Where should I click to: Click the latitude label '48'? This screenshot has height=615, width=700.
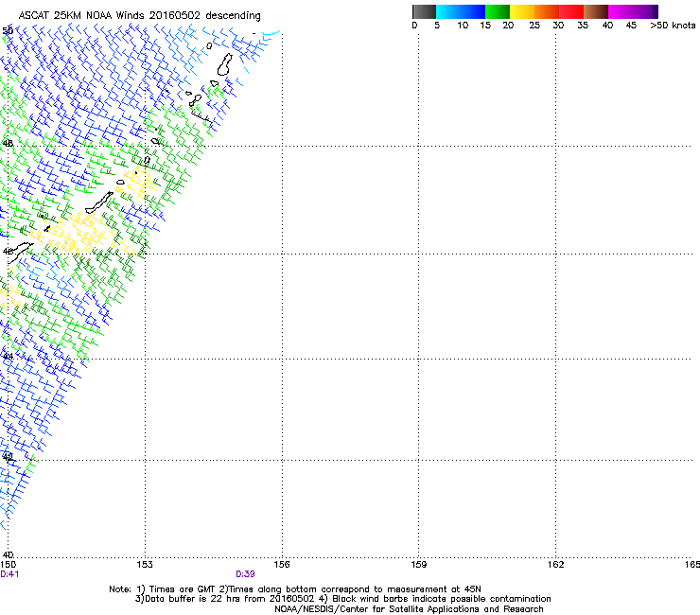8,144
